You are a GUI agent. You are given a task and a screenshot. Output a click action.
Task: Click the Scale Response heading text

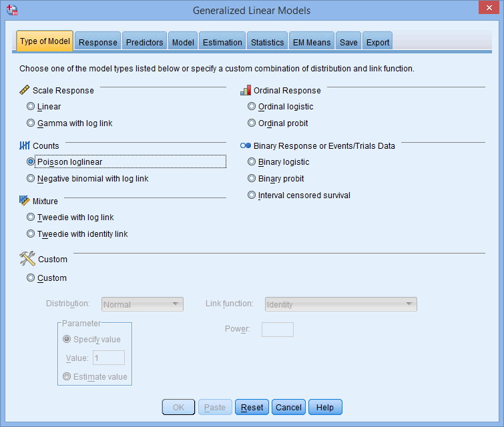click(x=63, y=90)
